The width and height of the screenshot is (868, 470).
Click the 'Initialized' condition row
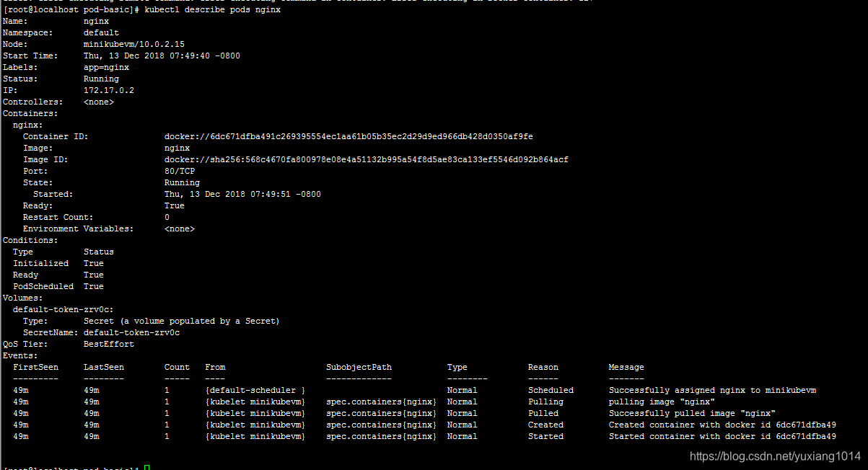click(x=58, y=263)
